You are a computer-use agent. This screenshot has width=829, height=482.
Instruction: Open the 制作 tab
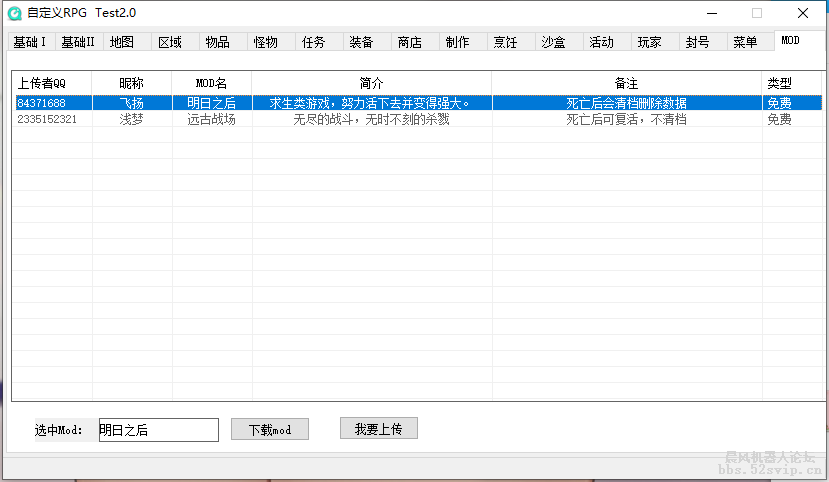pos(463,42)
